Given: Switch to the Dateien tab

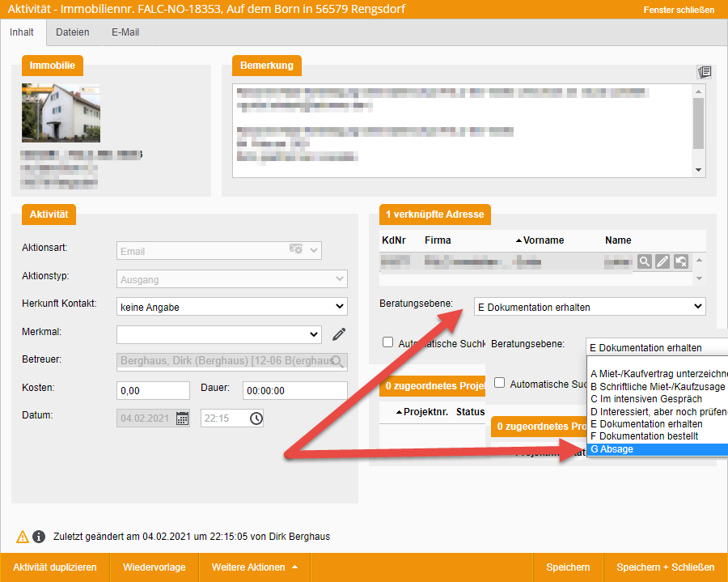Looking at the screenshot, I should pos(73,32).
